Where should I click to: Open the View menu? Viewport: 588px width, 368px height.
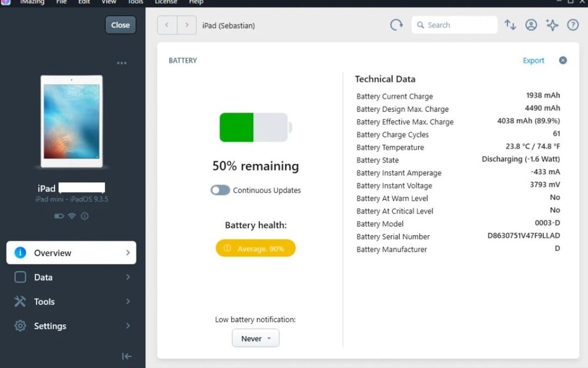(109, 2)
